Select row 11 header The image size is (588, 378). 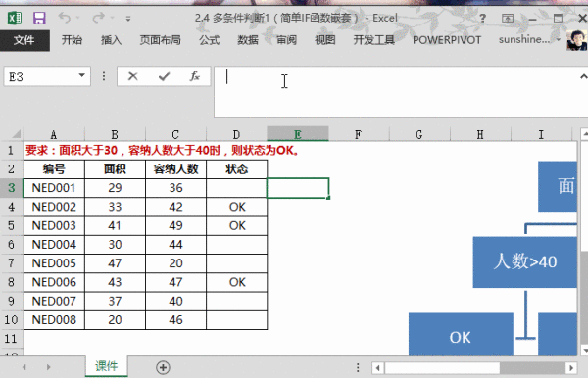(x=11, y=339)
